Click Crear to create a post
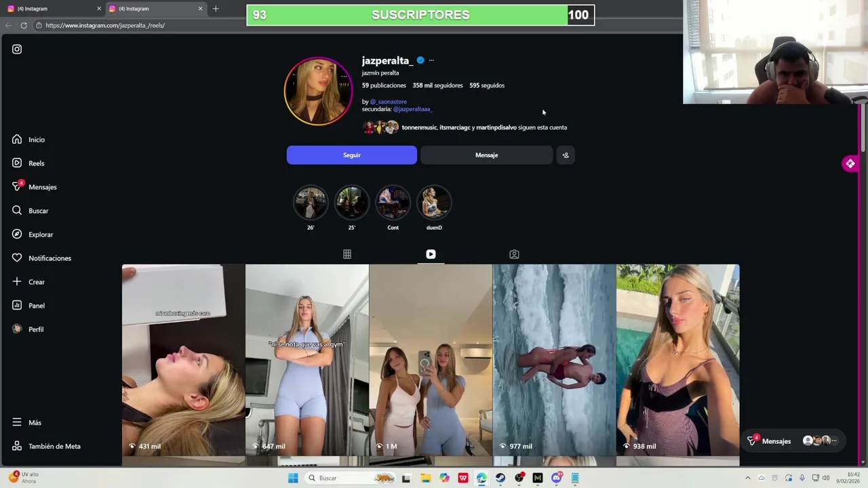The width and height of the screenshot is (868, 488). pyautogui.click(x=28, y=282)
